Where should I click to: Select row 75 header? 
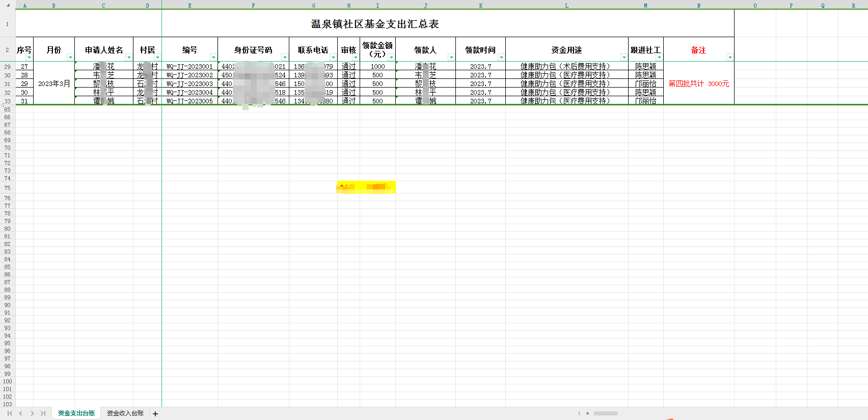click(x=8, y=188)
